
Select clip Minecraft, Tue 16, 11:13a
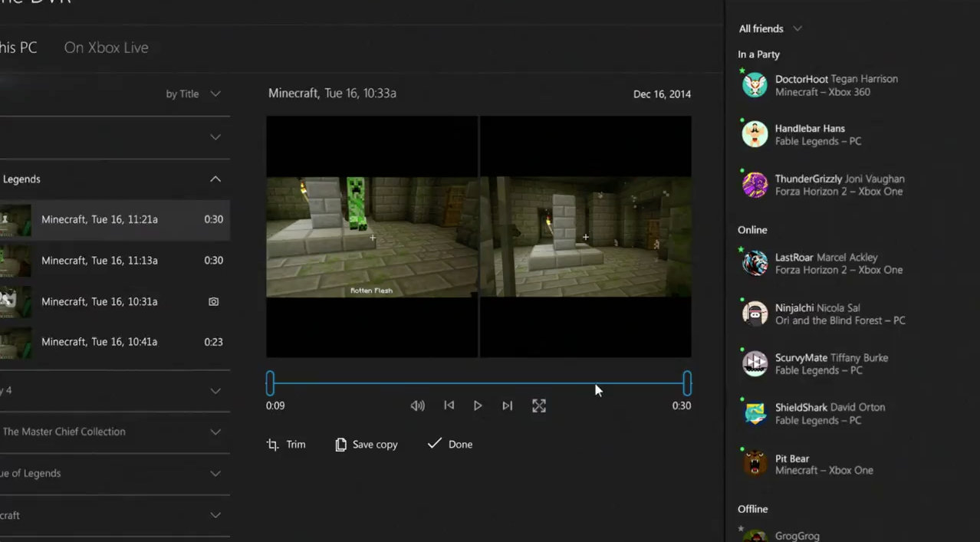click(x=115, y=261)
